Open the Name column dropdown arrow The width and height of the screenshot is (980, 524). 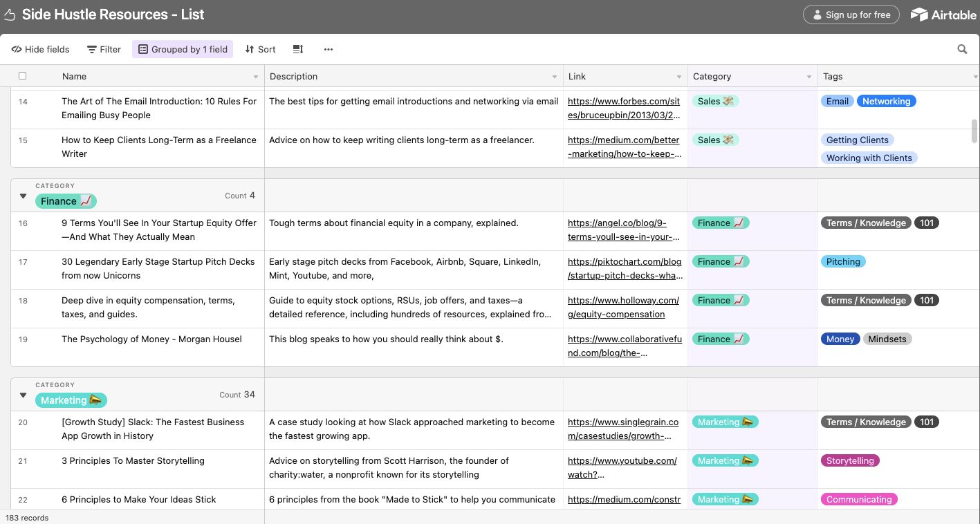coord(256,77)
